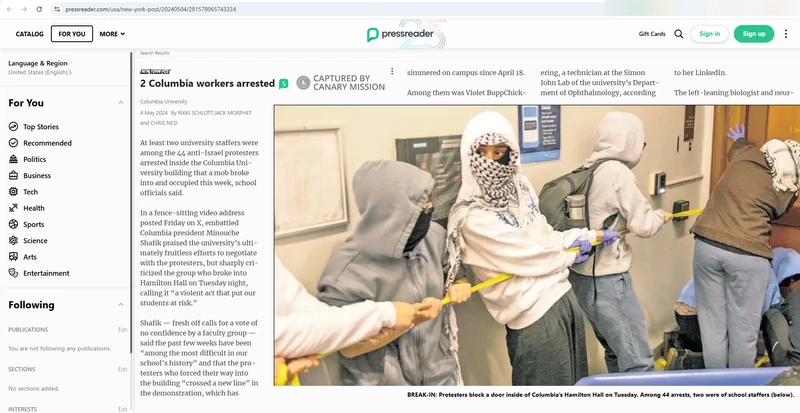Go to Politics section label

35,159
